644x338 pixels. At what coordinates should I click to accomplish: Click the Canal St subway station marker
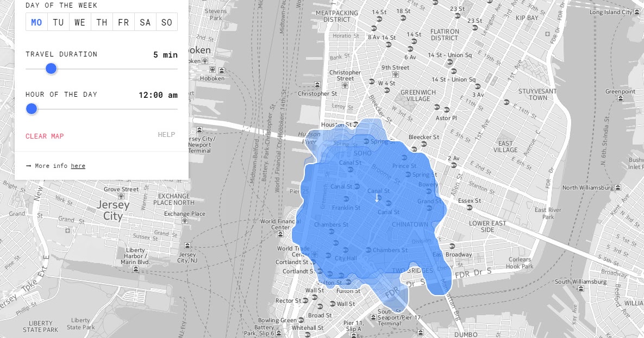pyautogui.click(x=357, y=186)
